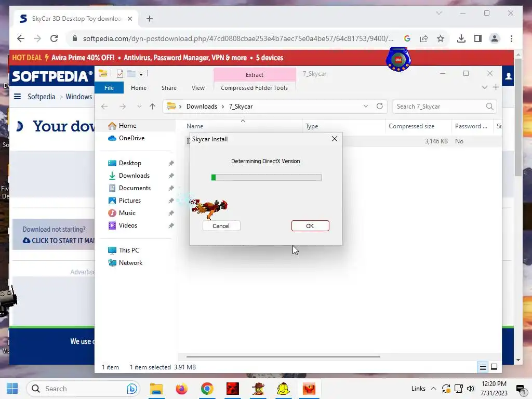
Task: Open the Share ribbon tab
Action: [x=169, y=88]
